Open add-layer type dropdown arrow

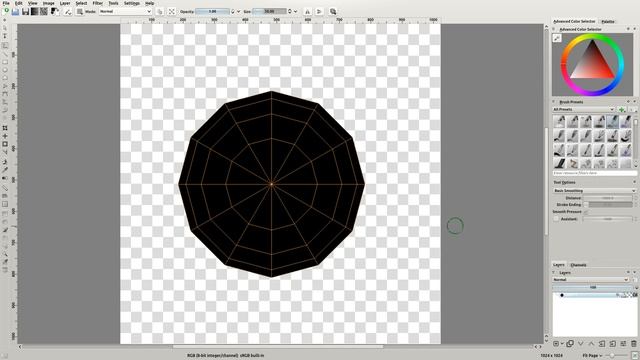[x=562, y=344]
